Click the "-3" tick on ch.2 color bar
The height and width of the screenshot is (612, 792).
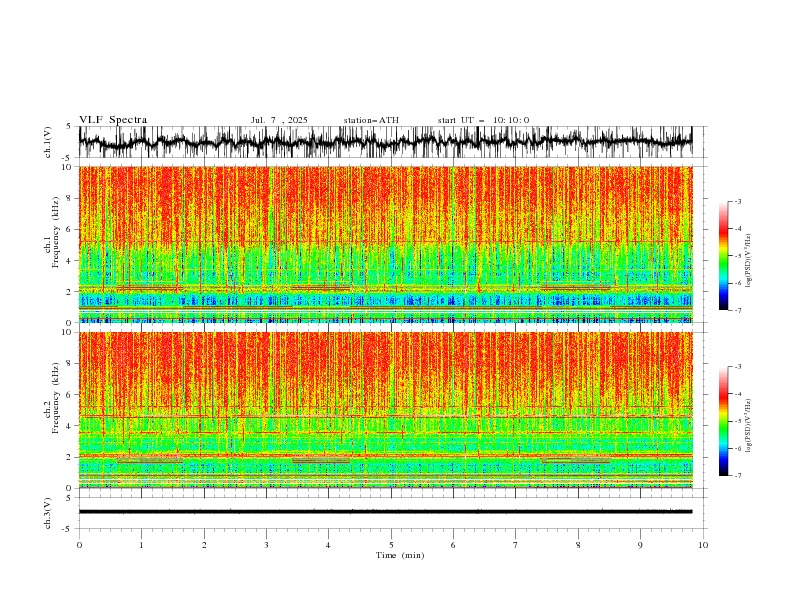[x=737, y=367]
